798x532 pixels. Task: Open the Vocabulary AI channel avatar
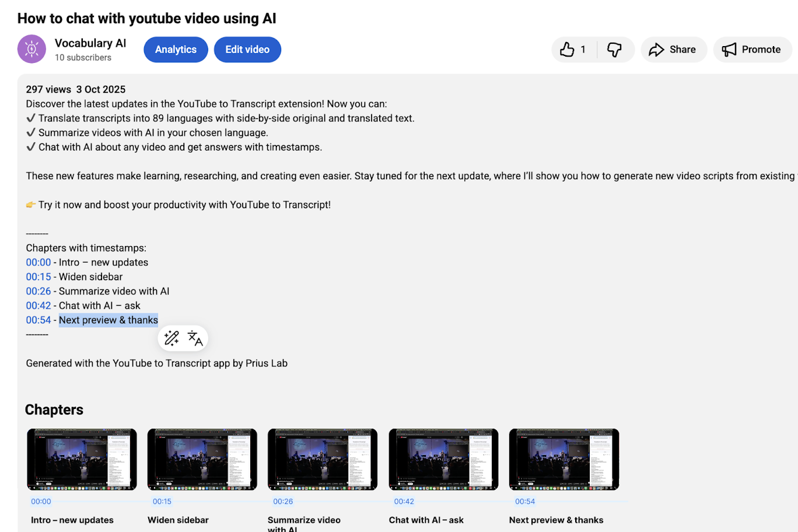(32, 49)
